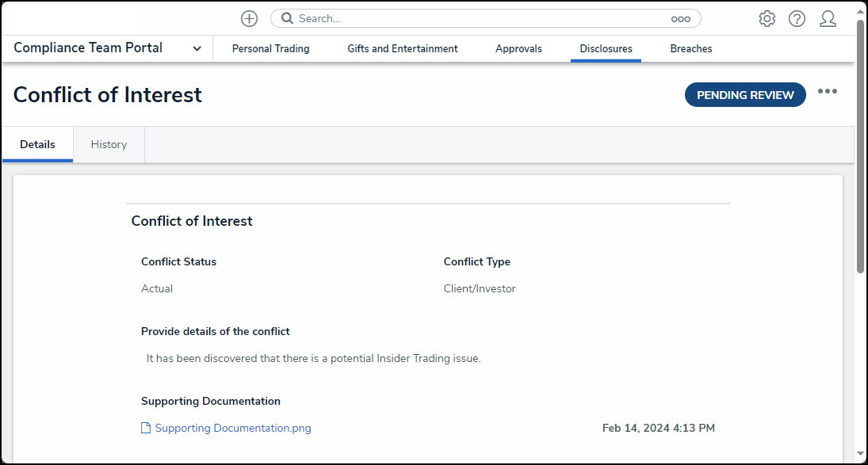Click the scrollbar down arrow
The image size is (868, 465).
coord(860,455)
